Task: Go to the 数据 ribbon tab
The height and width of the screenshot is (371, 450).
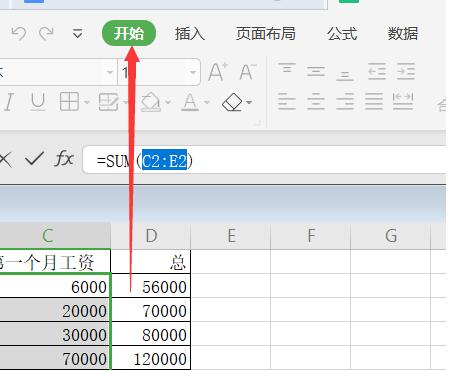Action: click(403, 34)
